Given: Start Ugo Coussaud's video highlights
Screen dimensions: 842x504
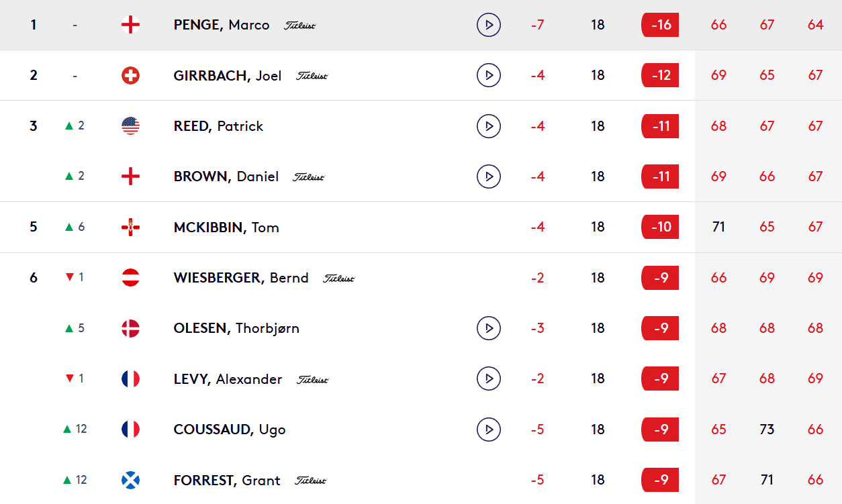Looking at the screenshot, I should (489, 430).
